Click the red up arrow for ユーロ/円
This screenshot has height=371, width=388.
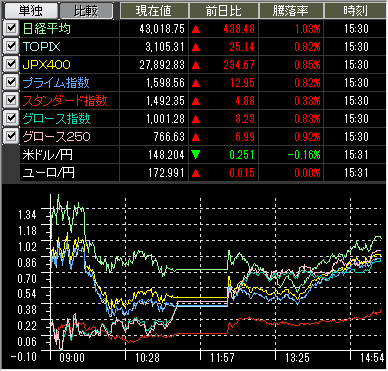[196, 173]
